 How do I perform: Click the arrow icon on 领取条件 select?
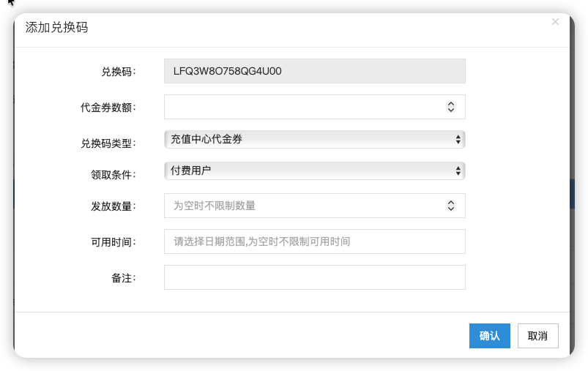[458, 170]
